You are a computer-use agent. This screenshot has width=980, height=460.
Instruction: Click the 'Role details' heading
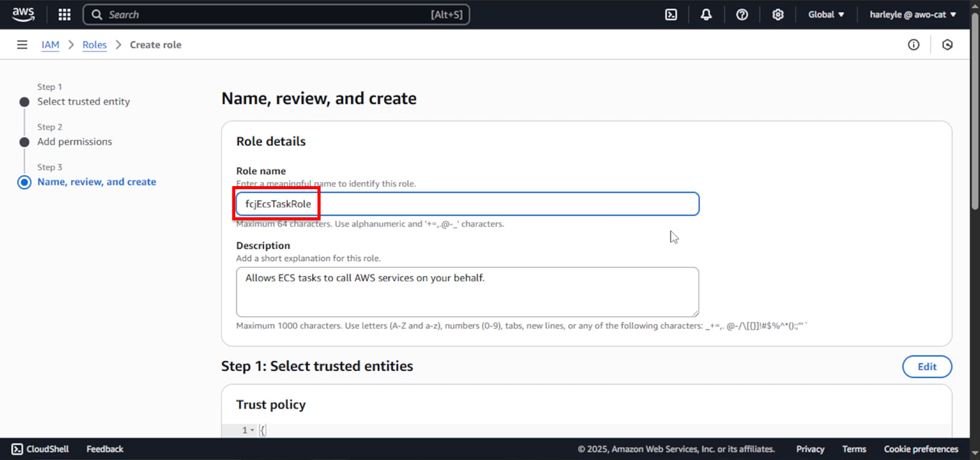271,141
